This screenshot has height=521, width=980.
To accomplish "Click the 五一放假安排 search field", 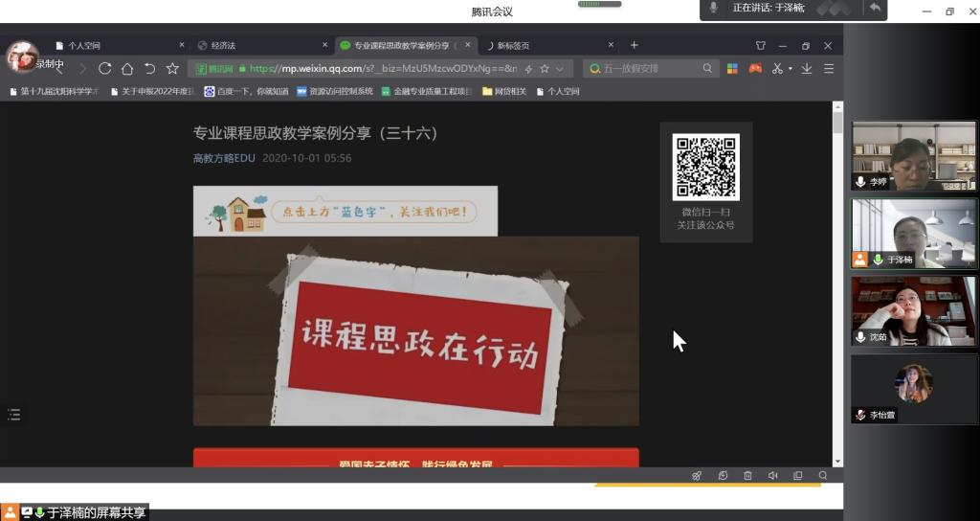I will (x=650, y=69).
